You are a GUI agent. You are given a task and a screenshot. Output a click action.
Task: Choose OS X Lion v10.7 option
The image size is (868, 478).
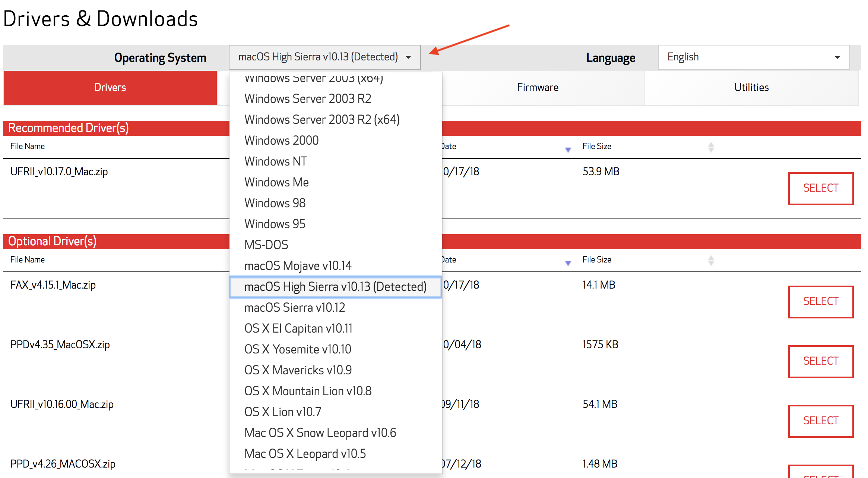[x=335, y=412]
